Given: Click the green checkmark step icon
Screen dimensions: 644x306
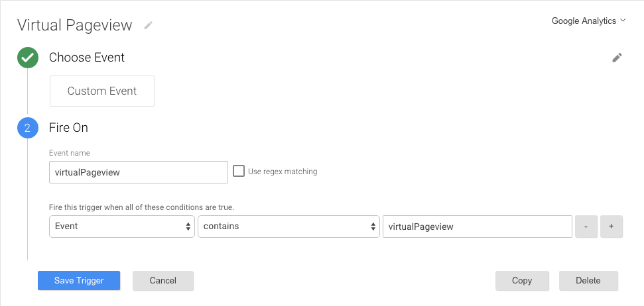Looking at the screenshot, I should (x=28, y=58).
